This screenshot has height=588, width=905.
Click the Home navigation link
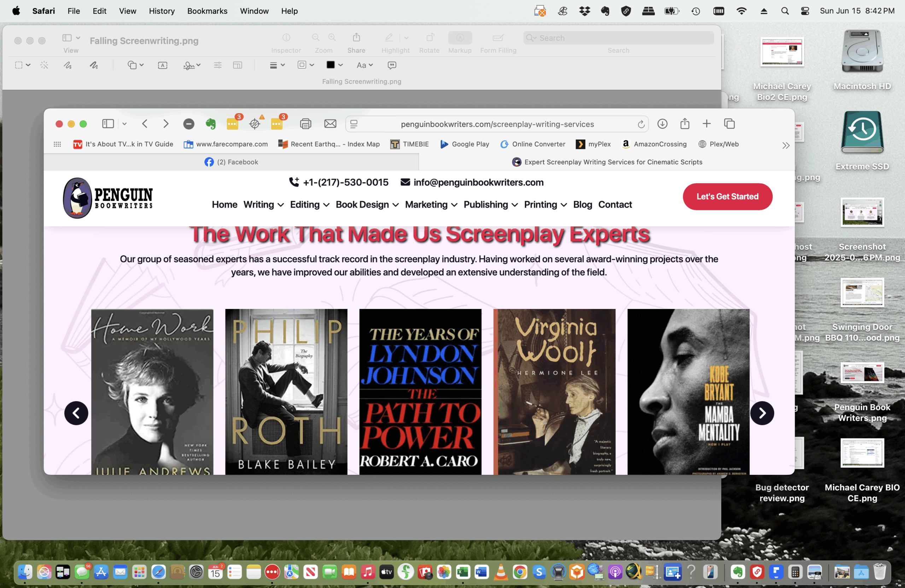224,205
